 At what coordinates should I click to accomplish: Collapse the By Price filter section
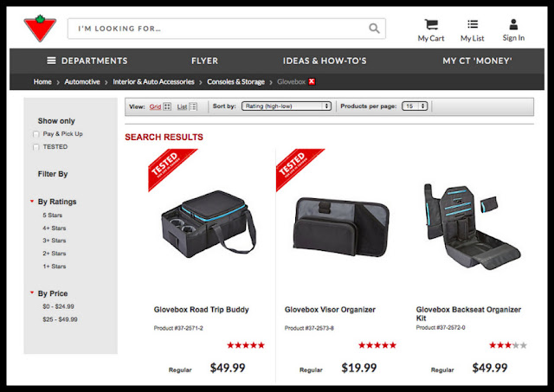pos(32,292)
